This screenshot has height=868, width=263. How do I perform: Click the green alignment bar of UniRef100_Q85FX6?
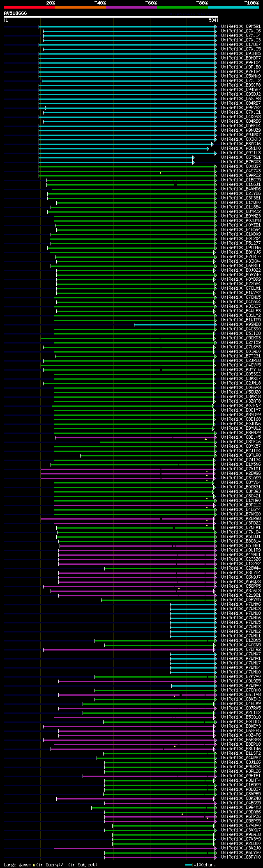(157, 442)
